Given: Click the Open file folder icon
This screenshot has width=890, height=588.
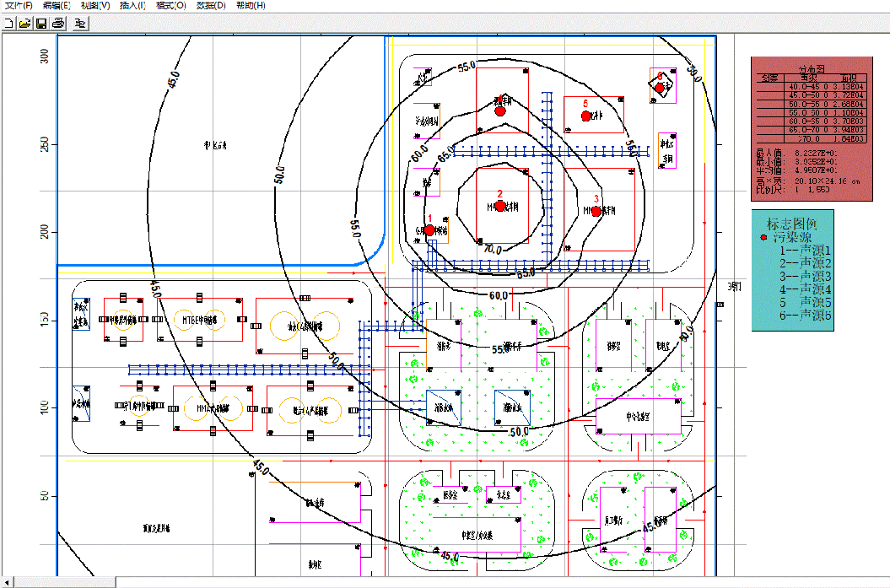Looking at the screenshot, I should coord(24,24).
